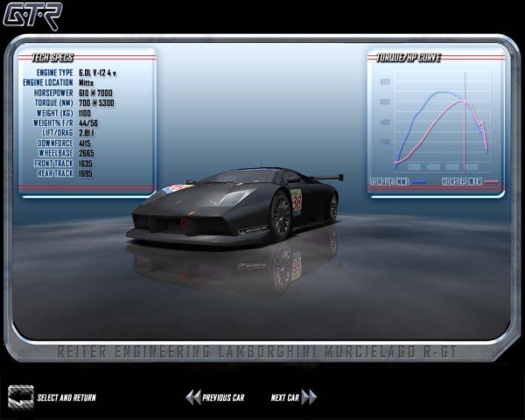
Task: Click the car's rear wing spoiler
Action: 326,178
